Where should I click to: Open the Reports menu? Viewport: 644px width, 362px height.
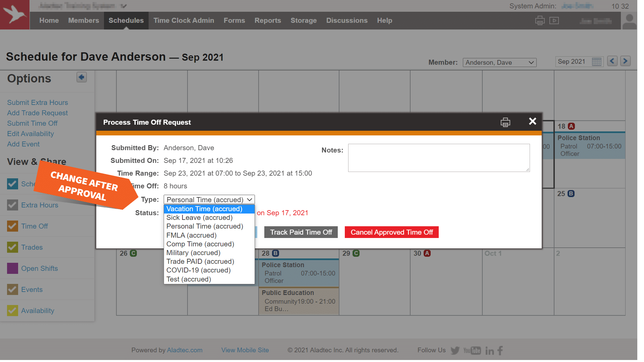point(268,20)
